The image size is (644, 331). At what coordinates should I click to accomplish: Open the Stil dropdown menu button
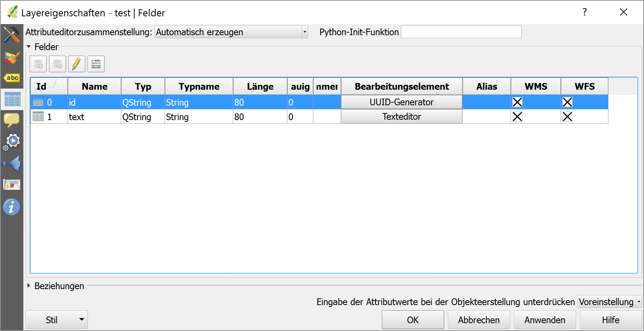click(x=57, y=320)
